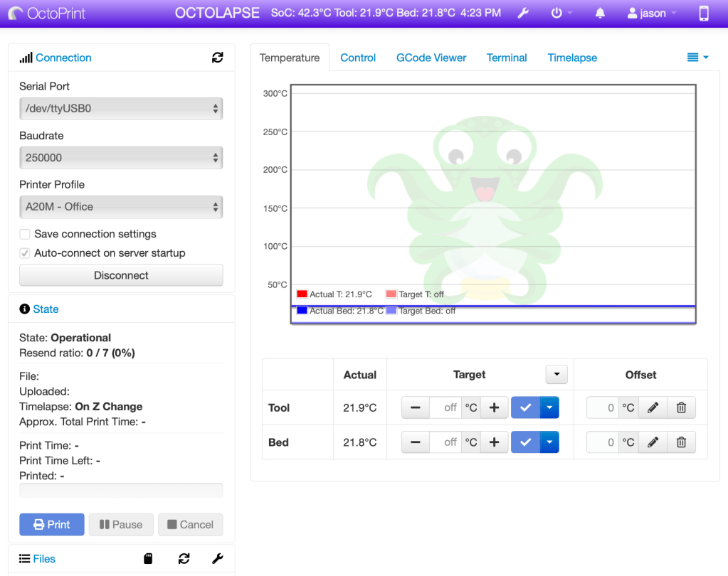
Task: Open the Baudrate dropdown
Action: pos(121,157)
